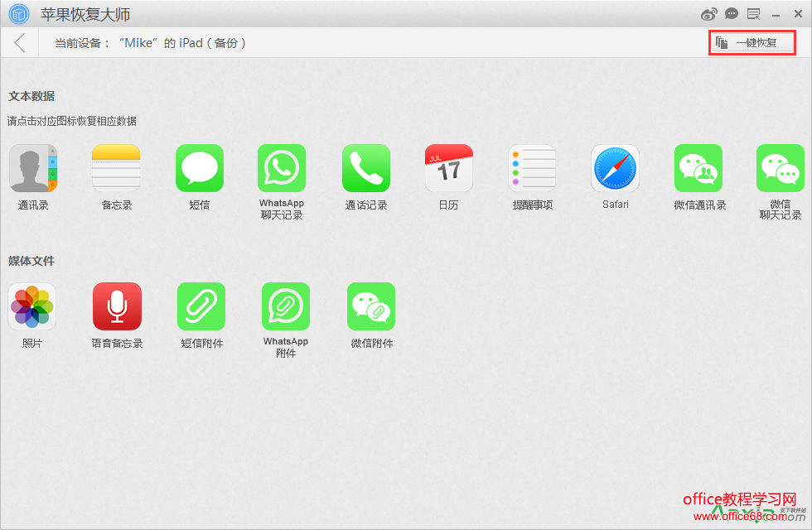The width and height of the screenshot is (812, 530).
Task: Click the 文本数据 section heading
Action: (31, 96)
